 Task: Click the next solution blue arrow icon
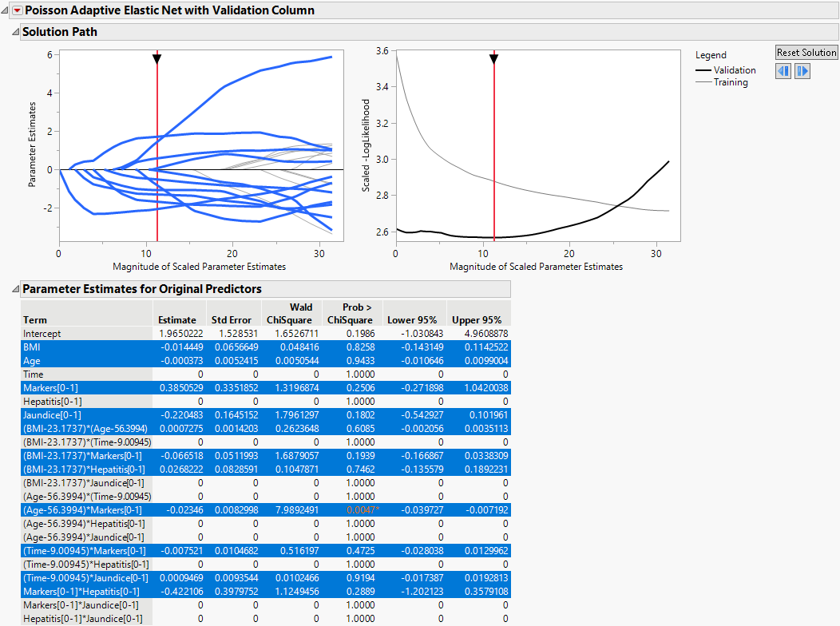point(802,71)
